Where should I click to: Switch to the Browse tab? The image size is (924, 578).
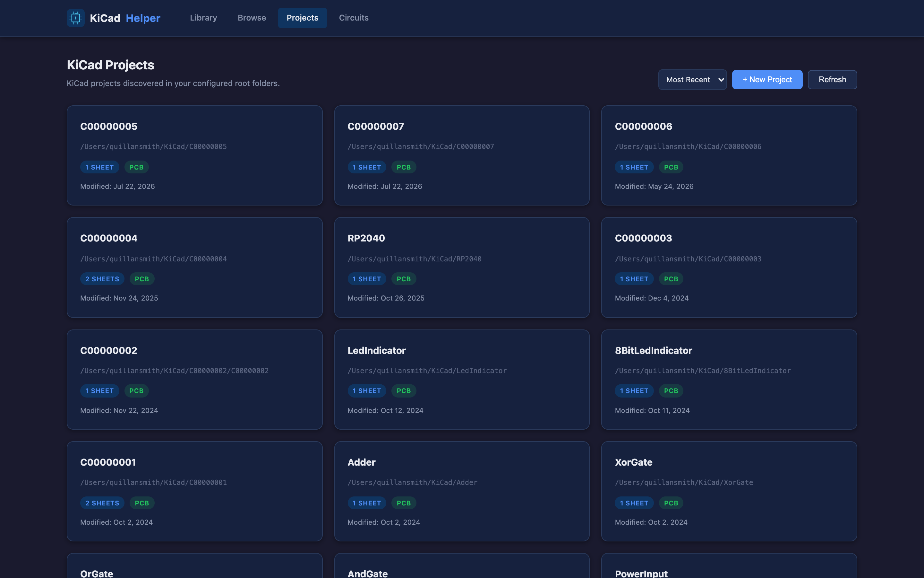coord(252,18)
